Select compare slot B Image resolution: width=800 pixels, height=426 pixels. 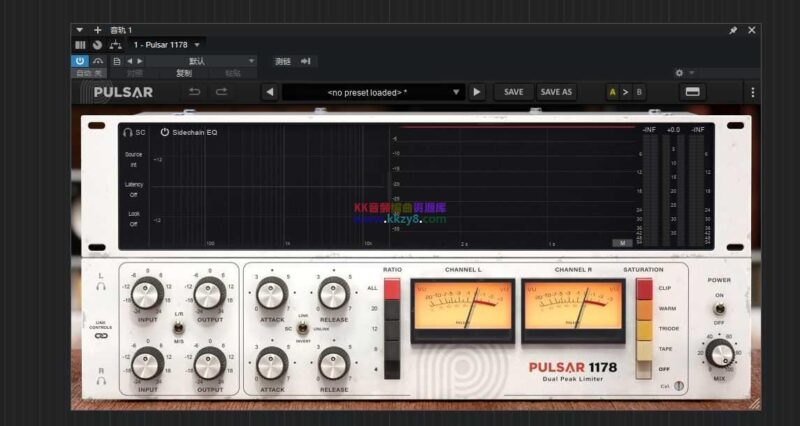coord(639,92)
